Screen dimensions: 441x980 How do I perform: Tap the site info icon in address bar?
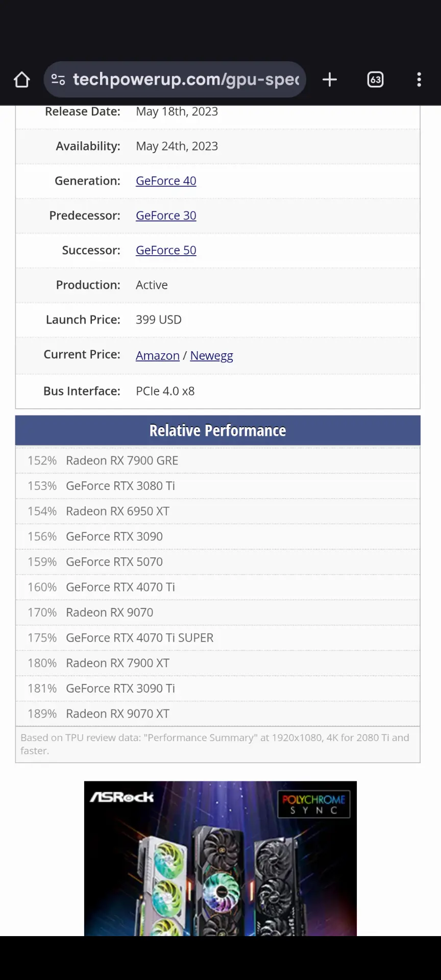tap(58, 80)
